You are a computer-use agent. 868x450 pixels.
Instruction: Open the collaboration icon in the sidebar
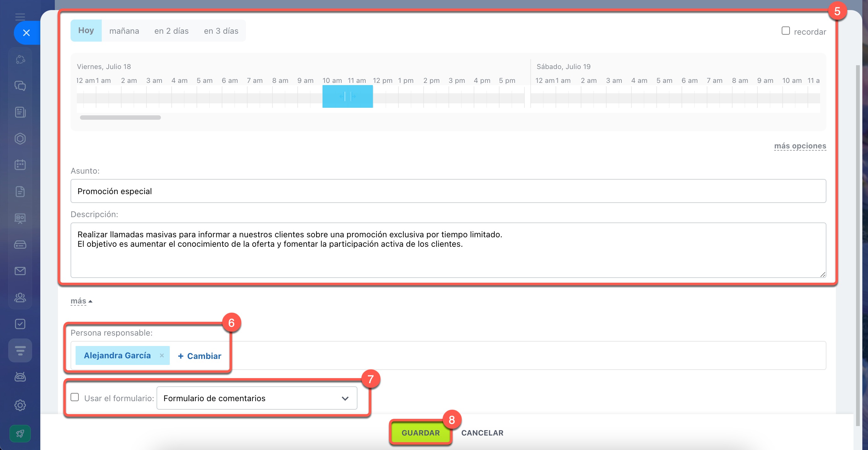[20, 59]
